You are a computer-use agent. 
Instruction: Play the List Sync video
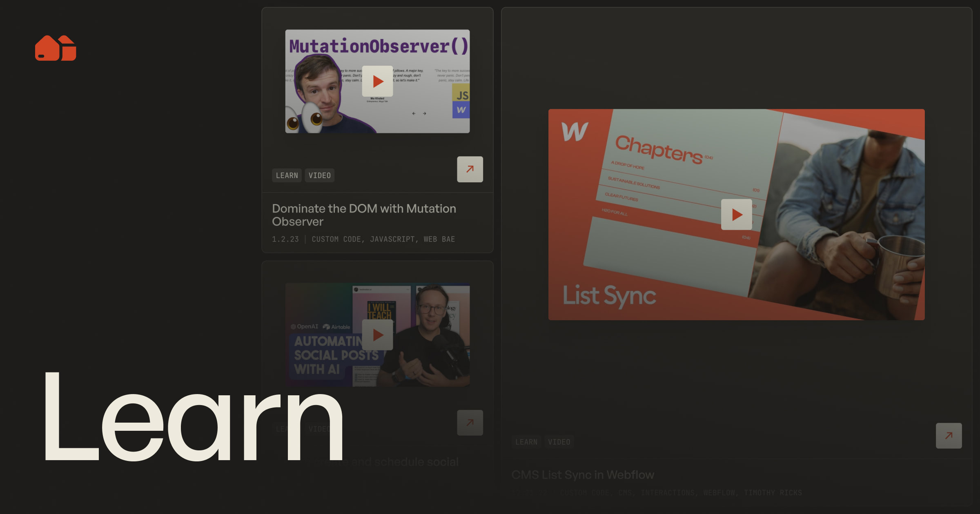(x=736, y=215)
